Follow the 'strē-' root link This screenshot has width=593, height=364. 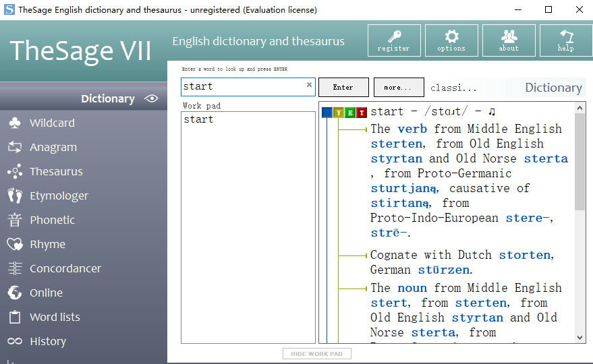(x=389, y=233)
